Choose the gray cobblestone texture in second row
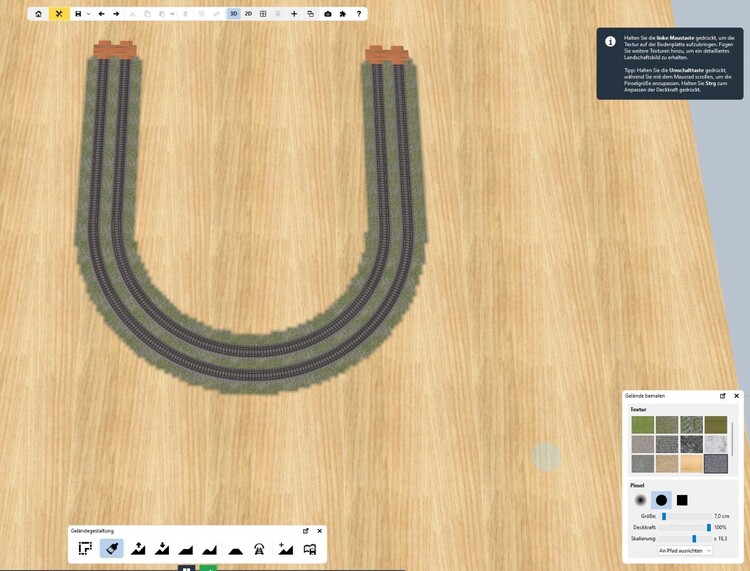 [667, 444]
